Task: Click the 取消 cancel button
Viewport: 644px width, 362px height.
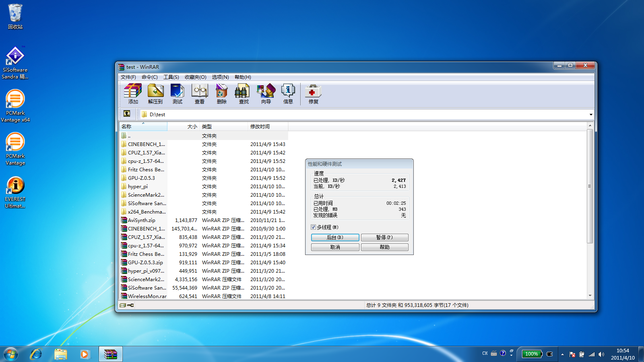Action: pos(335,247)
